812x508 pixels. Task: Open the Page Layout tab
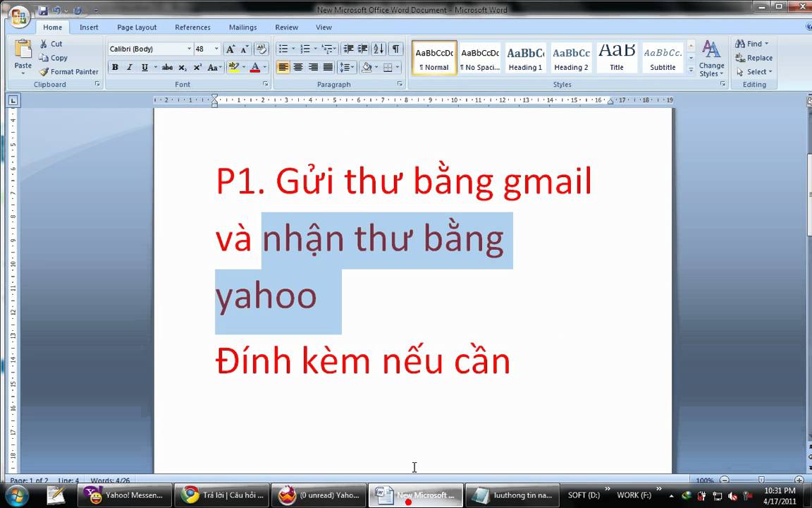(137, 28)
